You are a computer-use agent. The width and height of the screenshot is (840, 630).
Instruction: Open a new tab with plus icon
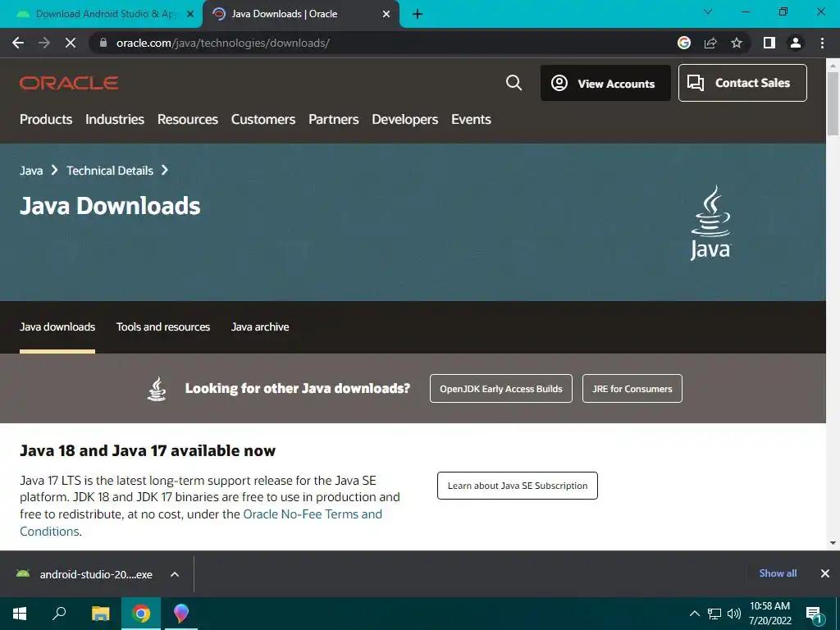coord(418,14)
